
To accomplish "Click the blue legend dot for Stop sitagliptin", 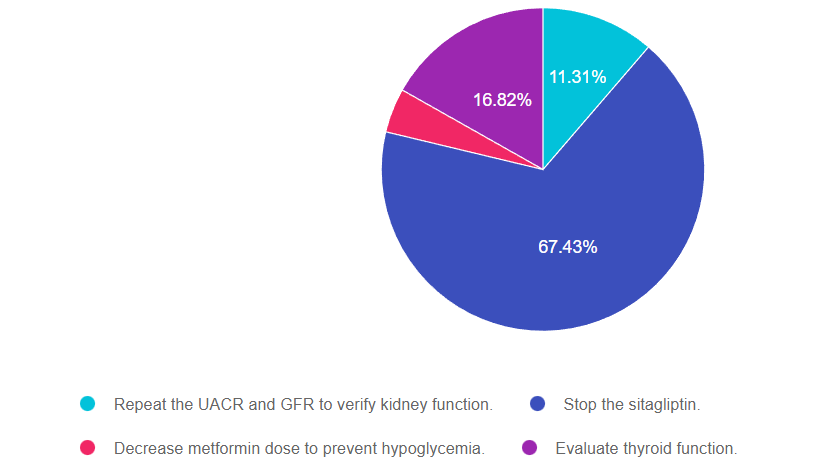I will tap(537, 404).
